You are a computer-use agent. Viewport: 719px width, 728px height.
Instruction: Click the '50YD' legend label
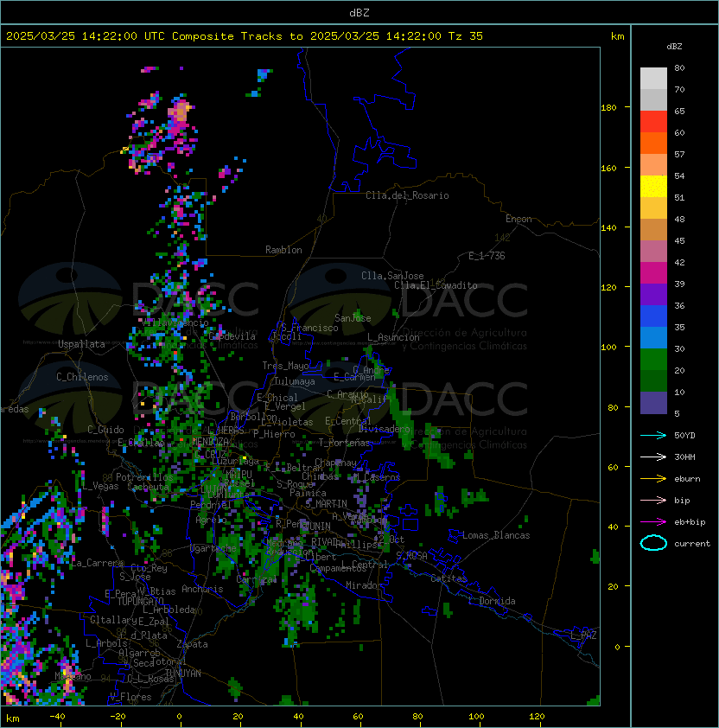(684, 435)
